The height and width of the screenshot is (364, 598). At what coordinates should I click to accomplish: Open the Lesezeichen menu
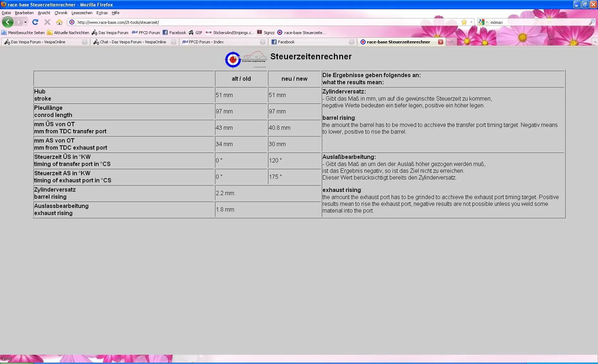[x=82, y=13]
